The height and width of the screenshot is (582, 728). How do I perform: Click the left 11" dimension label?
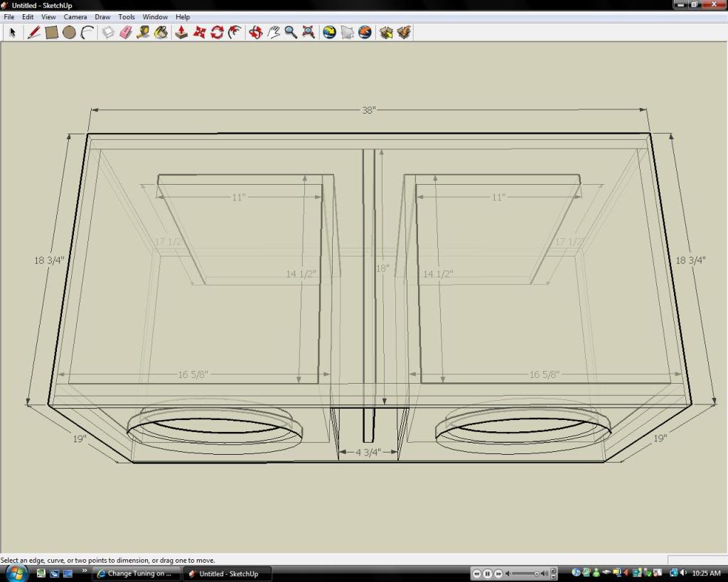tap(239, 198)
